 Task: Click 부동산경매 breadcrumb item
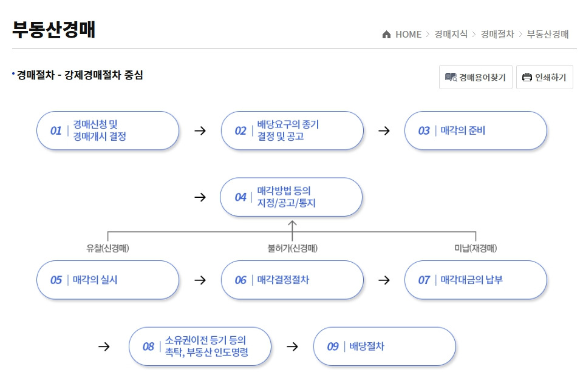pyautogui.click(x=547, y=35)
